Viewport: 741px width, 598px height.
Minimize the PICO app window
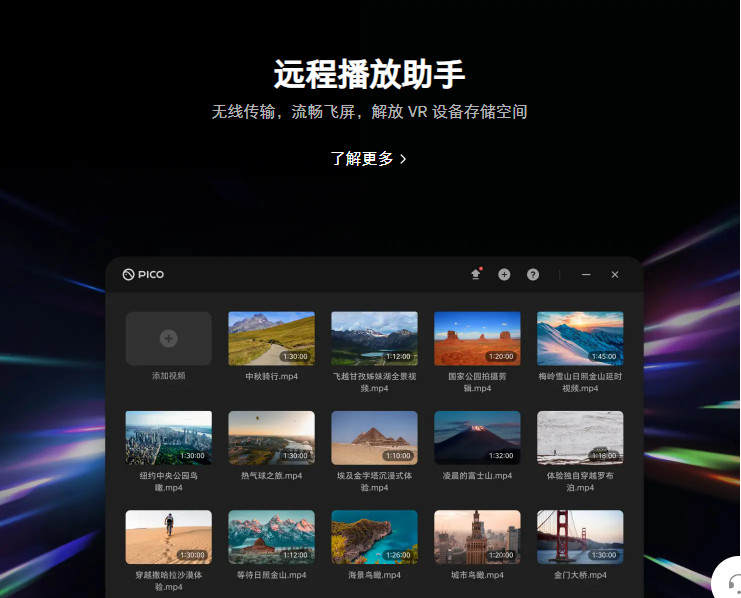tap(586, 275)
